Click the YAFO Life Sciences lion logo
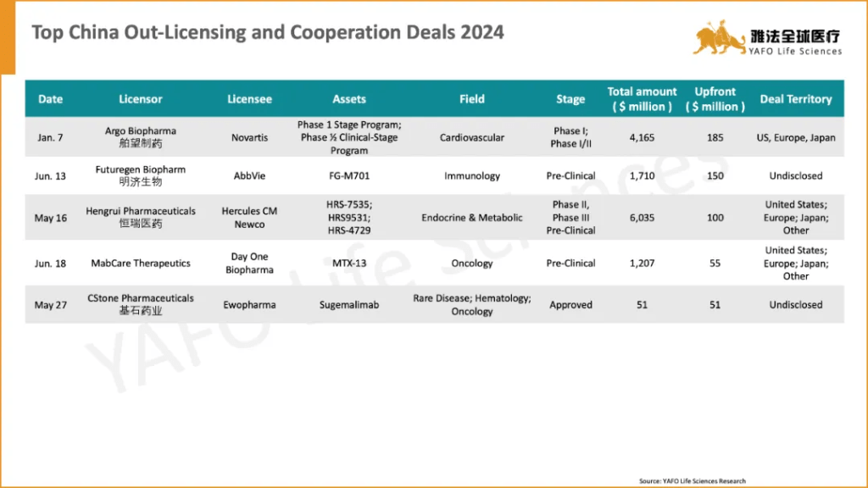This screenshot has height=488, width=868. (719, 38)
